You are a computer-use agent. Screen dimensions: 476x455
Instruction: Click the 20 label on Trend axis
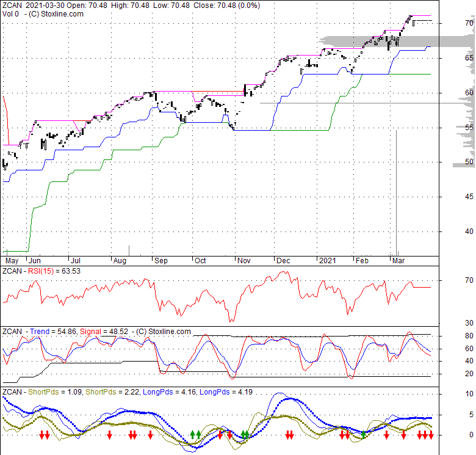(469, 374)
